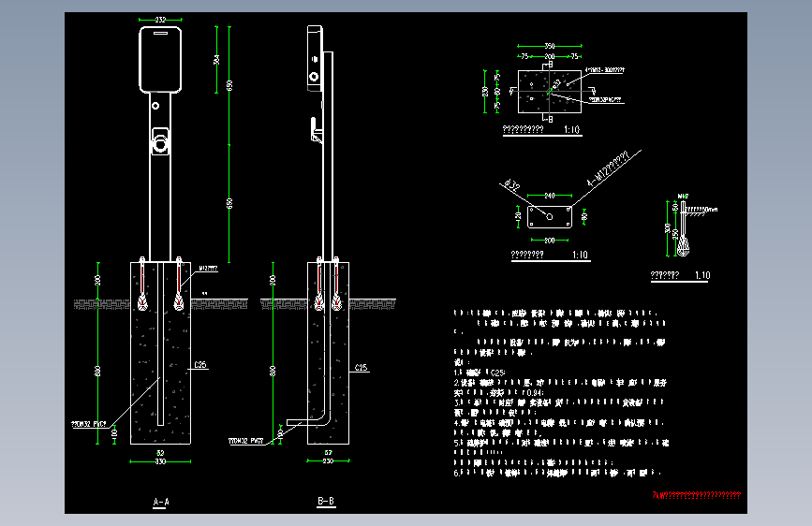Click the "ø32" hole label of the base plate
Image resolution: width=812 pixels, height=526 pixels.
click(512, 184)
